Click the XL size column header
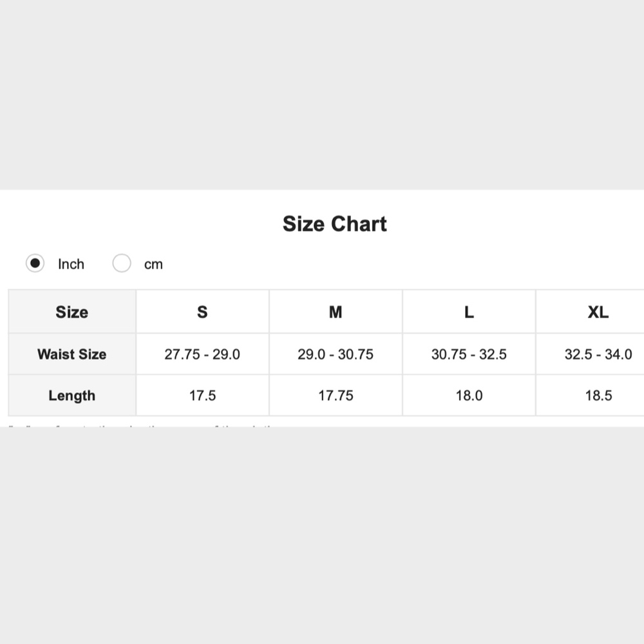644x644 pixels. coord(598,312)
